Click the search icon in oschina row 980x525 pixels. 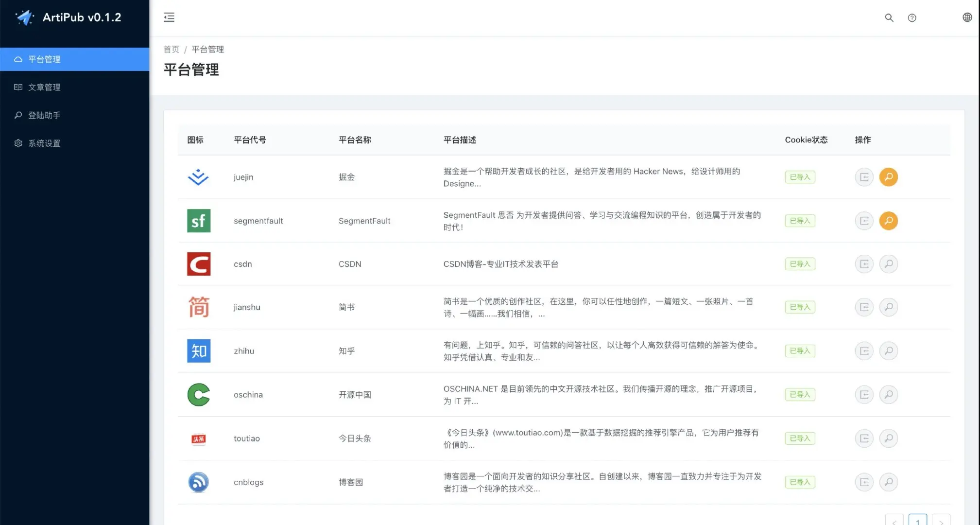(888, 395)
